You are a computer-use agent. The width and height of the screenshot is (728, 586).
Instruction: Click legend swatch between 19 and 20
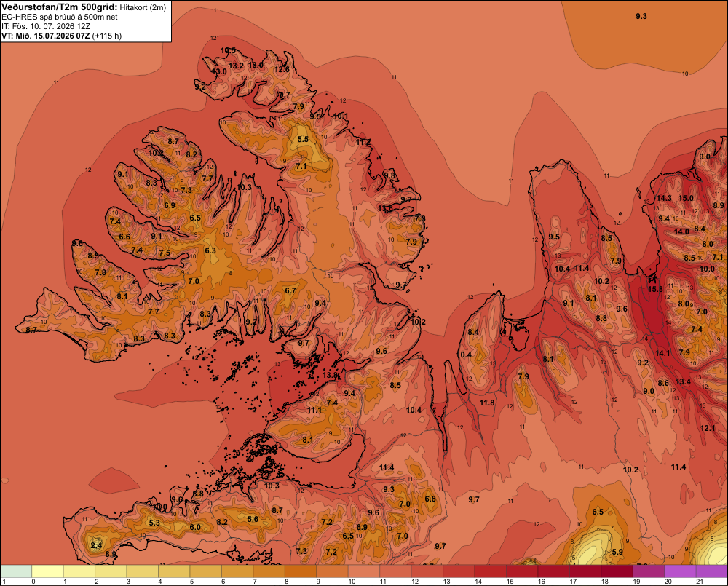click(649, 571)
